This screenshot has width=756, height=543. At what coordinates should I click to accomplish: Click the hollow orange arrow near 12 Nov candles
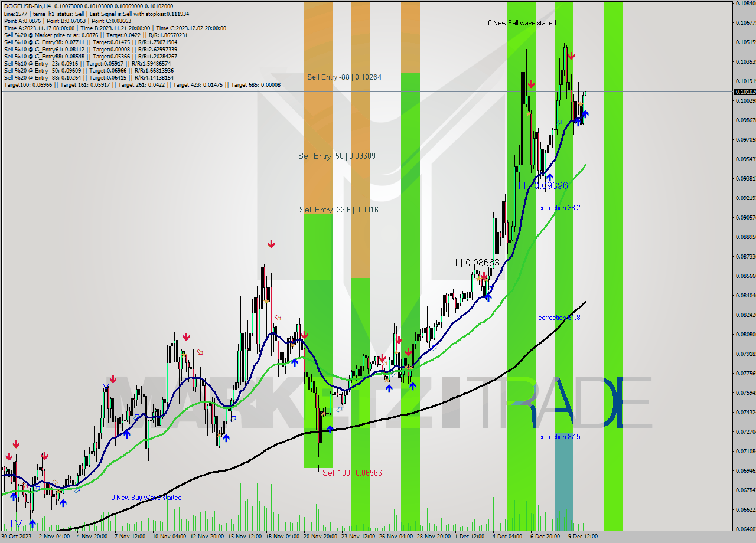pos(199,352)
